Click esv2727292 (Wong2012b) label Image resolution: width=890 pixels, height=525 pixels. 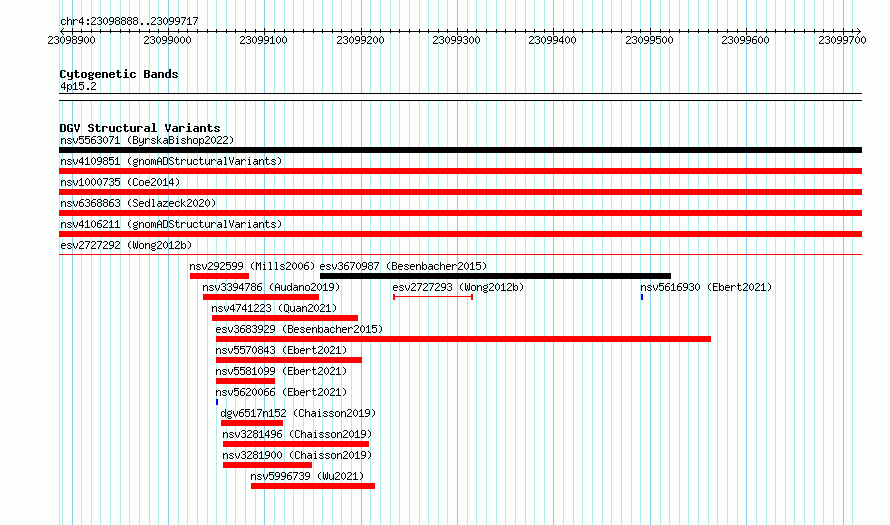point(126,245)
